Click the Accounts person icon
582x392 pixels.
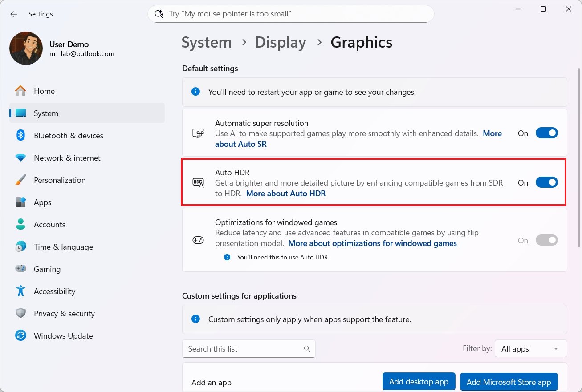20,225
